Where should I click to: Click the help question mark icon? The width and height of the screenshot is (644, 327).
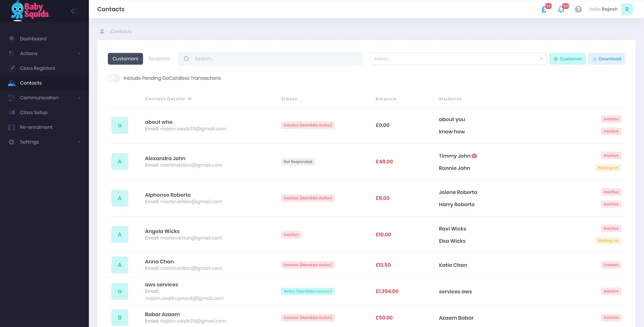point(578,9)
